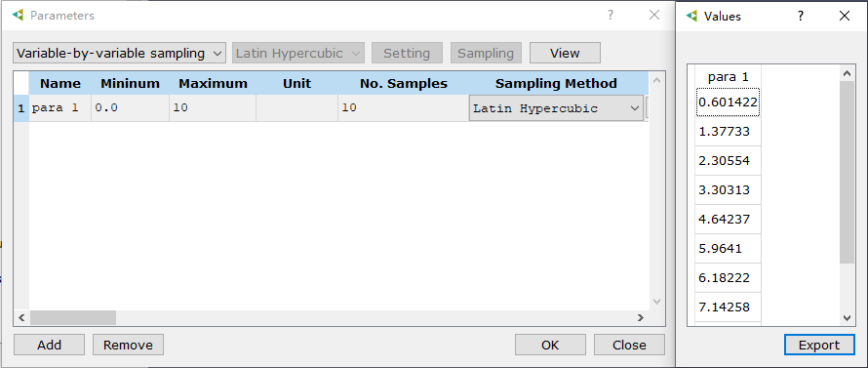Open the Variable-by-variable sampling dropdown
868x368 pixels.
119,54
